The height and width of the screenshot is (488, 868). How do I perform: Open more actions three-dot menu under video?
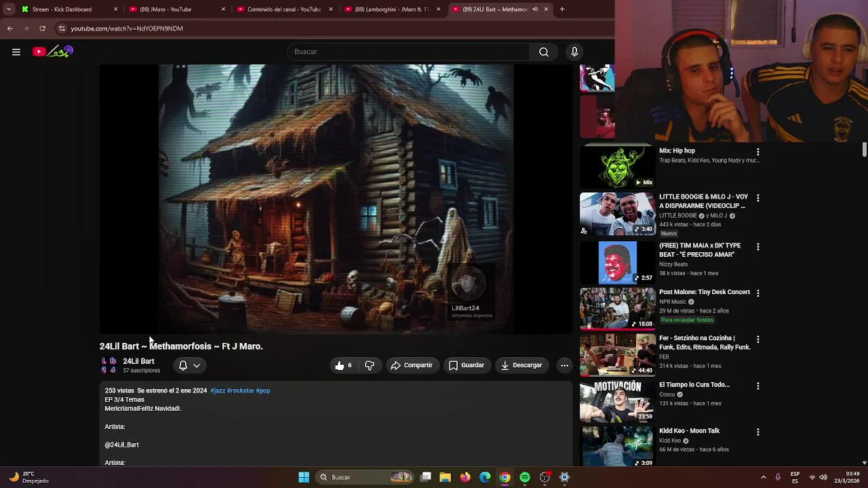pos(564,365)
